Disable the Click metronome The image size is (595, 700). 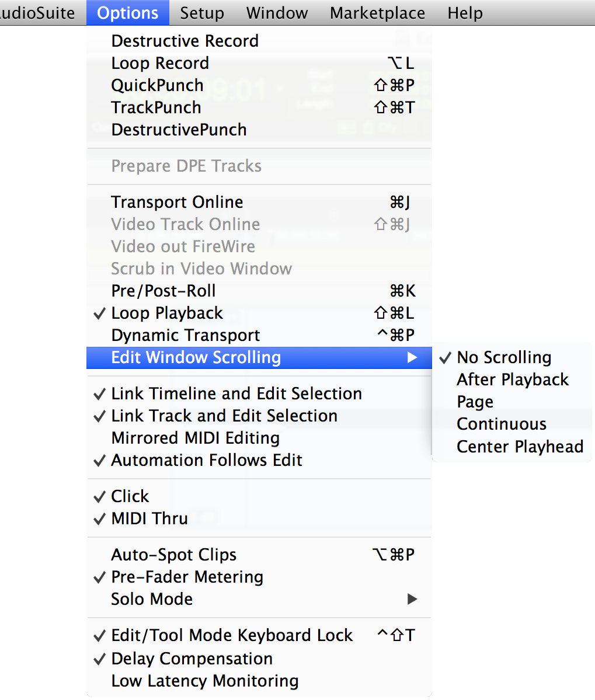click(x=130, y=496)
